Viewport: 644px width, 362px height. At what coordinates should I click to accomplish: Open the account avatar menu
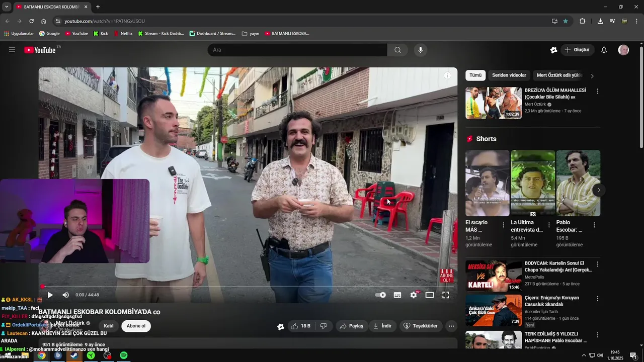pyautogui.click(x=623, y=50)
